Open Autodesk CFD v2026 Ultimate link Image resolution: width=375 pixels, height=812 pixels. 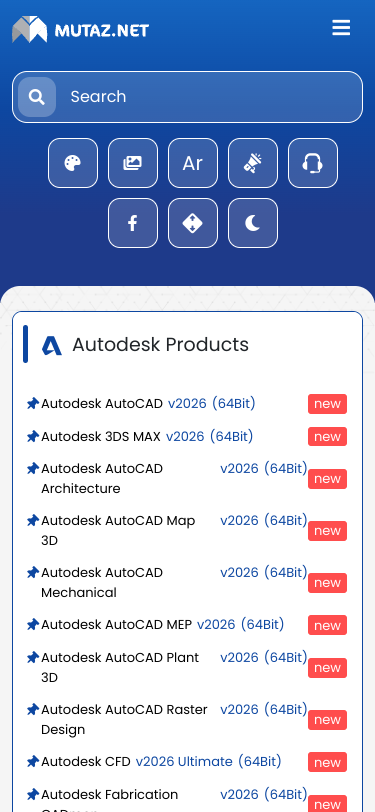161,762
